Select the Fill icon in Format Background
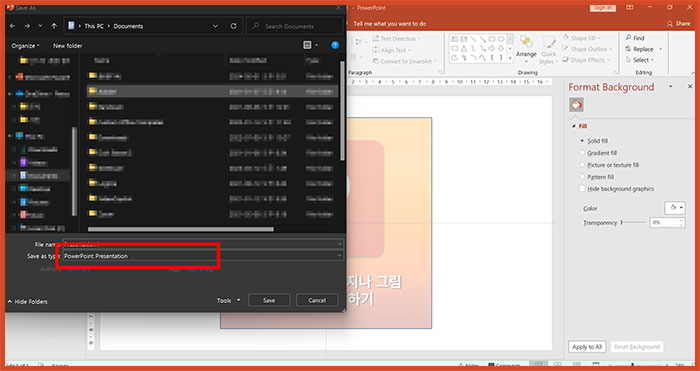700x371 pixels. 576,105
